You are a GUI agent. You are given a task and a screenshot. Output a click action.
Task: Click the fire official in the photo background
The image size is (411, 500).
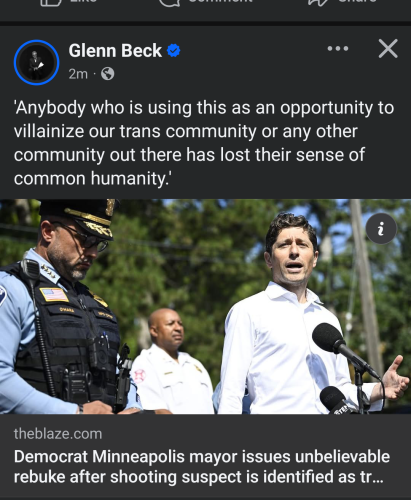(x=172, y=362)
